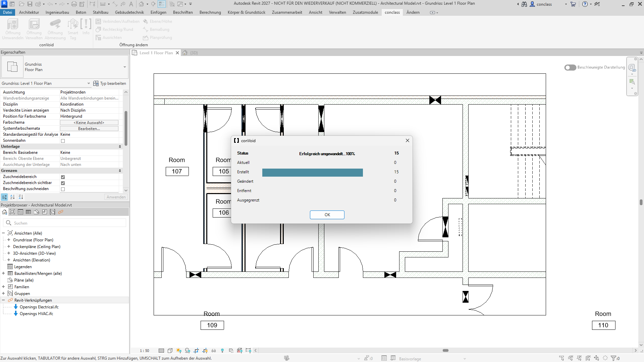Click the Öffnung Umwandeln ribbon tool
Screen dimensions: 644x362
click(x=13, y=29)
